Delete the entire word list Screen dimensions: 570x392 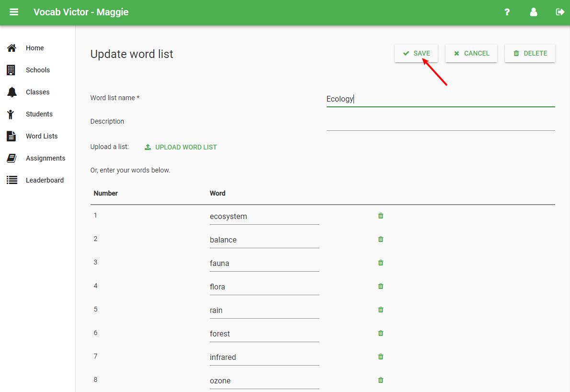pos(530,54)
